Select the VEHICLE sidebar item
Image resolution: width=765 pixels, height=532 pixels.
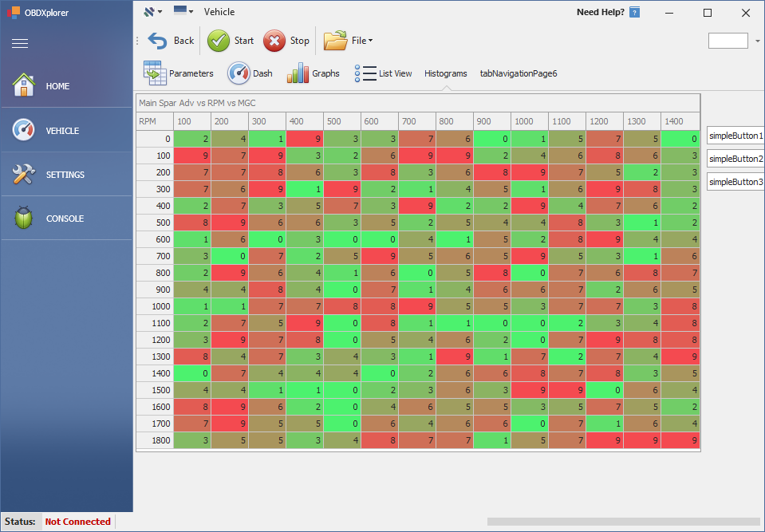coord(66,130)
